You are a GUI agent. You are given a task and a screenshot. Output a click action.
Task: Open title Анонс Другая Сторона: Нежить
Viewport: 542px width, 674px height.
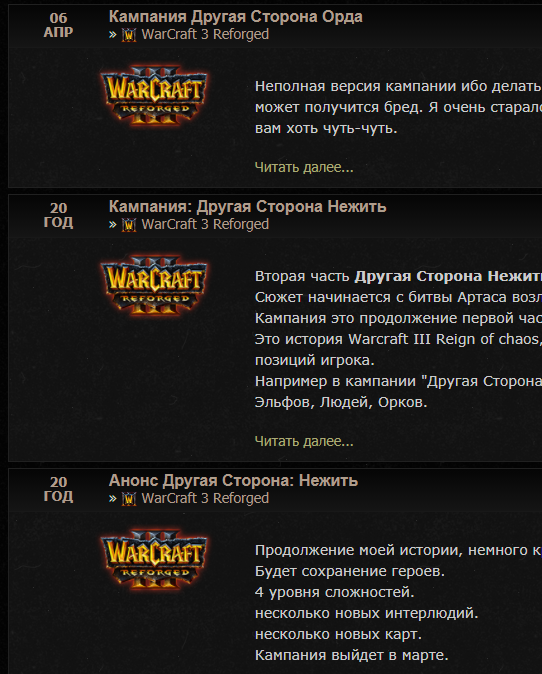click(x=233, y=481)
